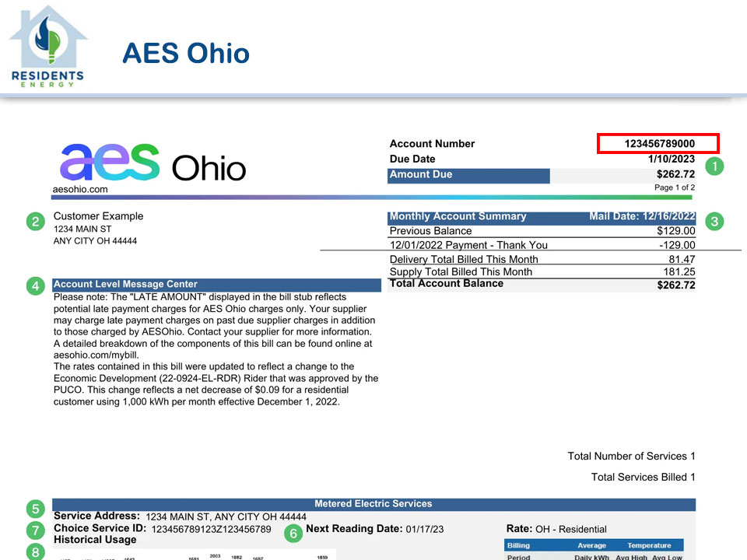Click the green number 6 marker
Viewport: 747px width, 560px height.
(x=293, y=534)
